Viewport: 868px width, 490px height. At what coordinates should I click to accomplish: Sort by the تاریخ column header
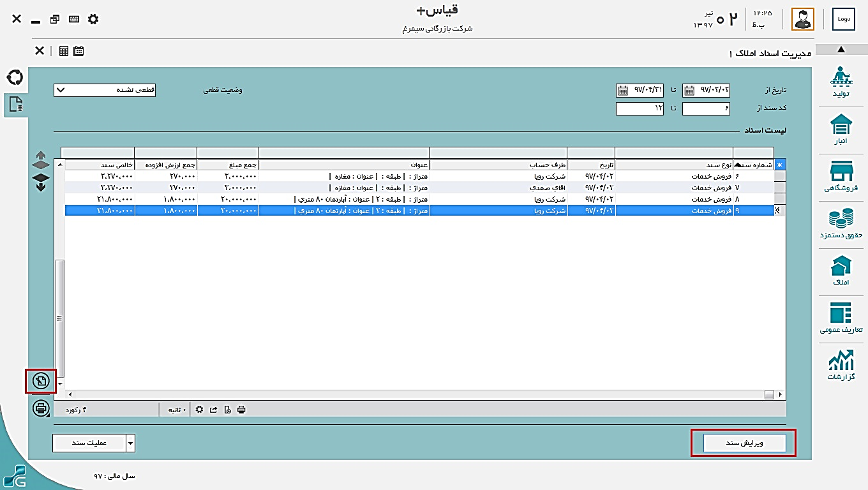pos(591,165)
